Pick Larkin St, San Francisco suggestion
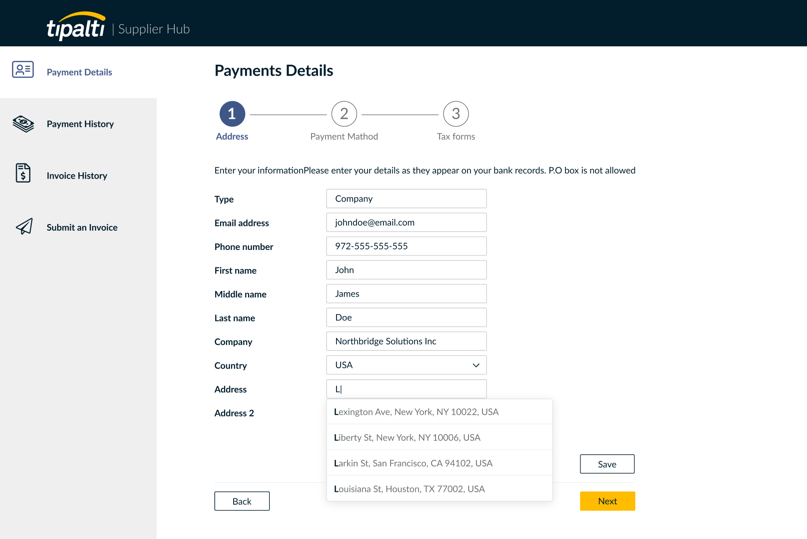 [440, 463]
